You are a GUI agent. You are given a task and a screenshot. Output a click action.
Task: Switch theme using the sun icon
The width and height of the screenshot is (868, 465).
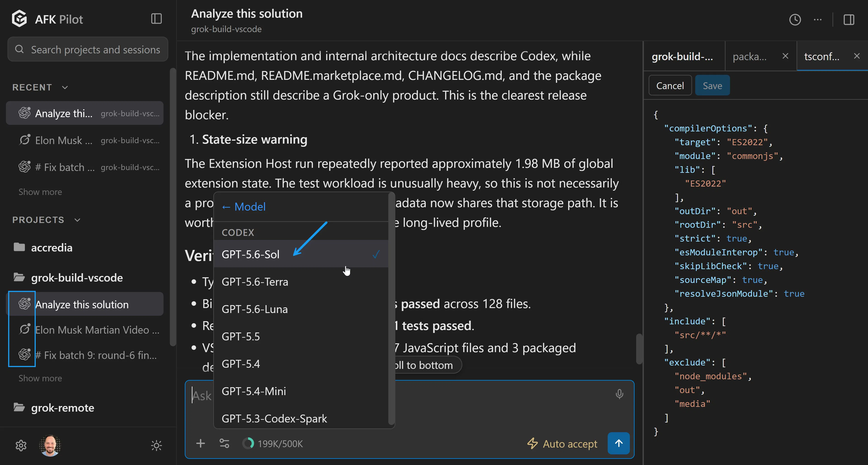pos(156,446)
